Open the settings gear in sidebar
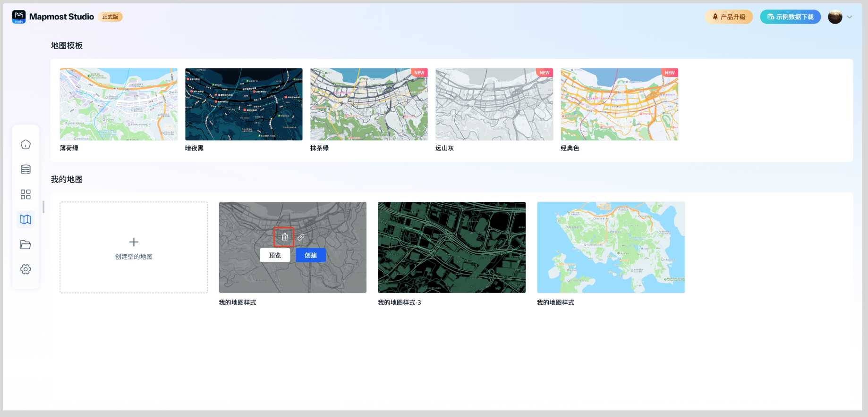This screenshot has height=417, width=868. (x=26, y=269)
